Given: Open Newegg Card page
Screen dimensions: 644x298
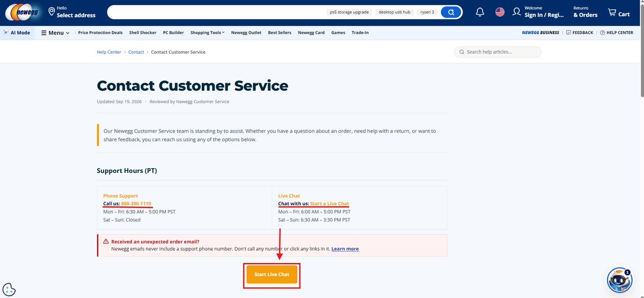Looking at the screenshot, I should (311, 33).
